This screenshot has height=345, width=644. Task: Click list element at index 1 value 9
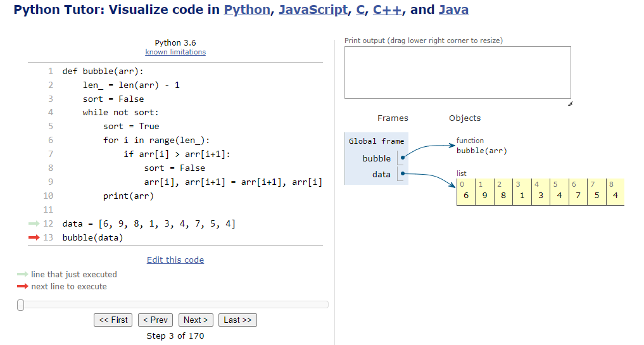click(484, 192)
